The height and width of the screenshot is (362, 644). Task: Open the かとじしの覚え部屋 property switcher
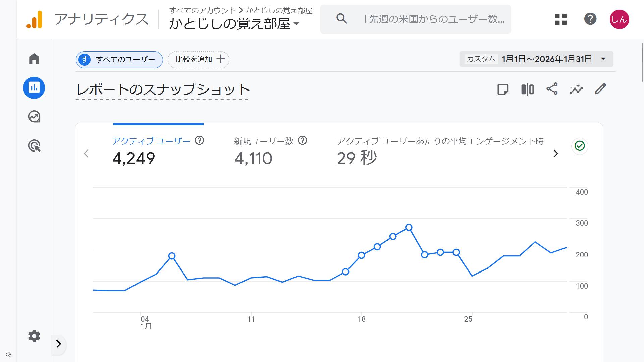234,24
